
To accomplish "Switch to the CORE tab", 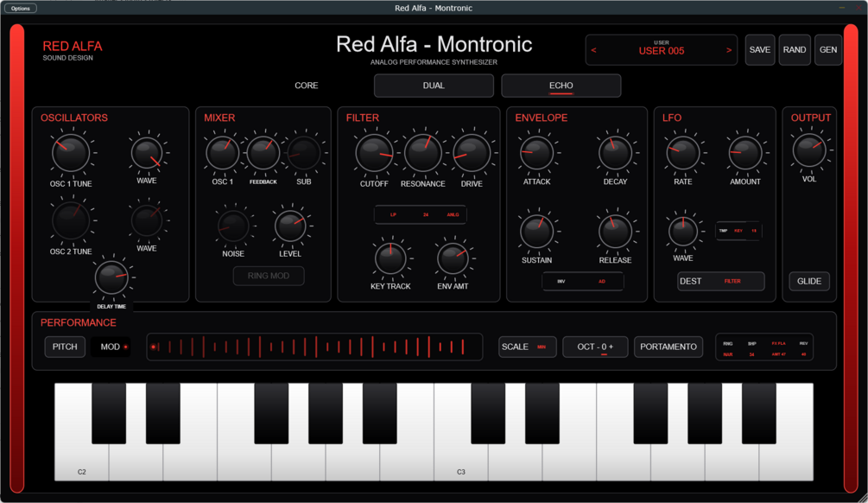I will click(x=306, y=86).
